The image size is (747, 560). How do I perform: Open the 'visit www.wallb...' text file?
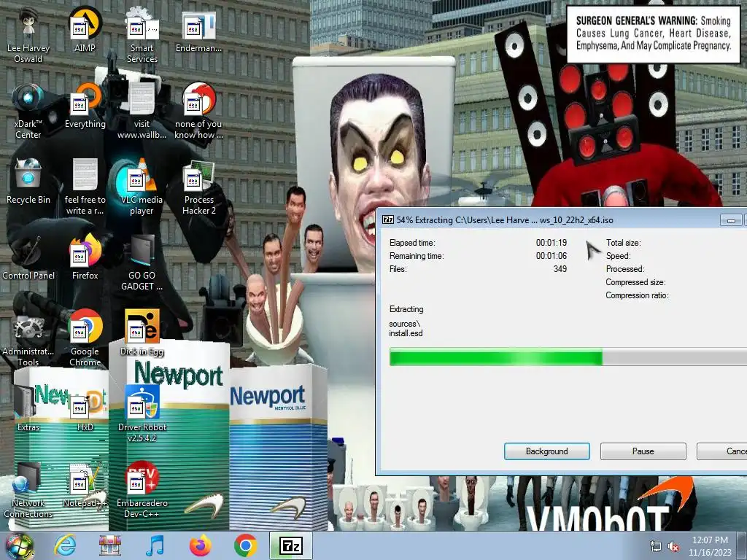pos(142,112)
